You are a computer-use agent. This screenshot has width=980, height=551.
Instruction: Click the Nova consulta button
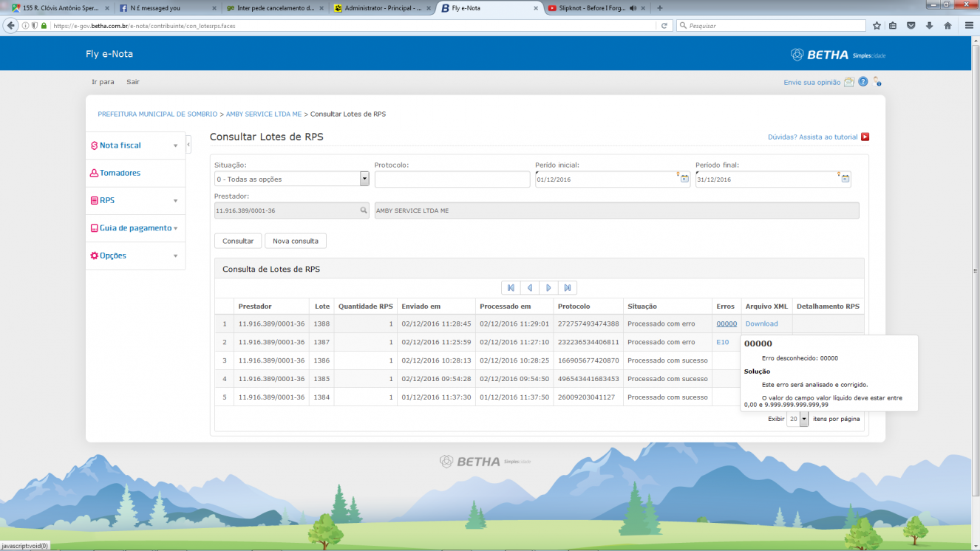296,241
